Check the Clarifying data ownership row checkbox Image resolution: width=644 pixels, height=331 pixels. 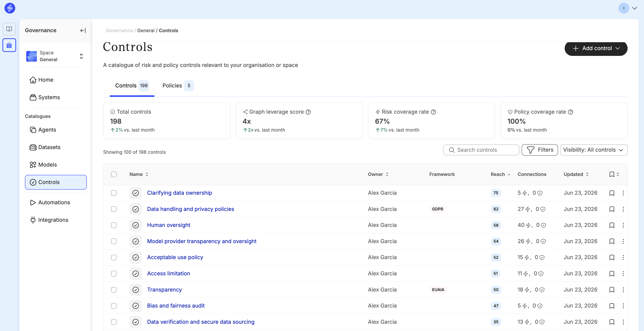click(x=114, y=193)
